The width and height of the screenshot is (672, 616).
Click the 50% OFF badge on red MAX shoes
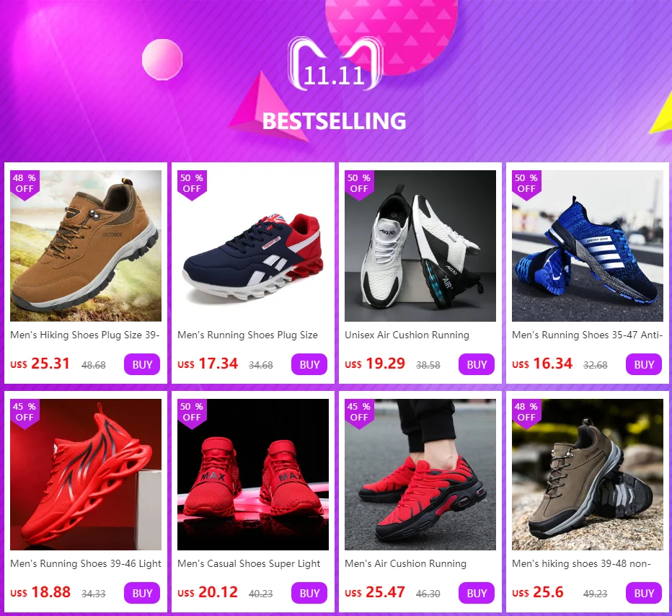pos(192,414)
